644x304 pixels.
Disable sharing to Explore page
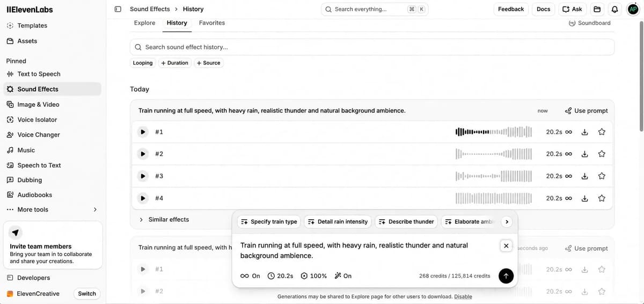463,296
